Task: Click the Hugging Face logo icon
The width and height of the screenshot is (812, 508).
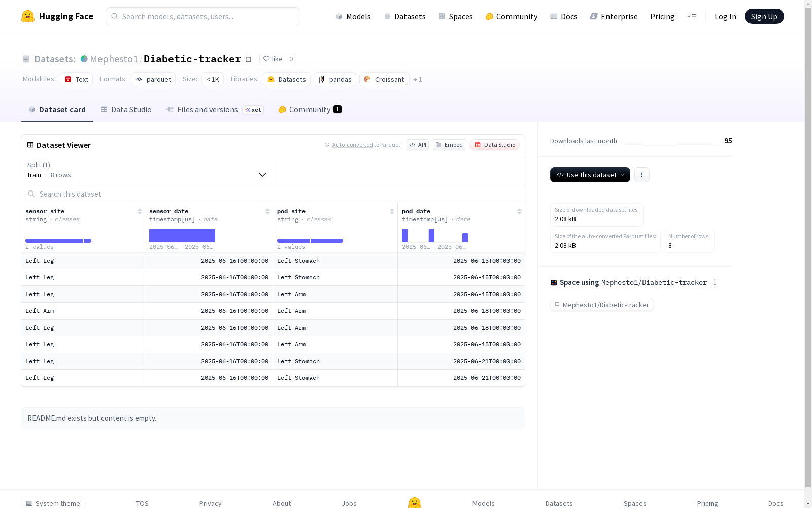Action: tap(28, 16)
